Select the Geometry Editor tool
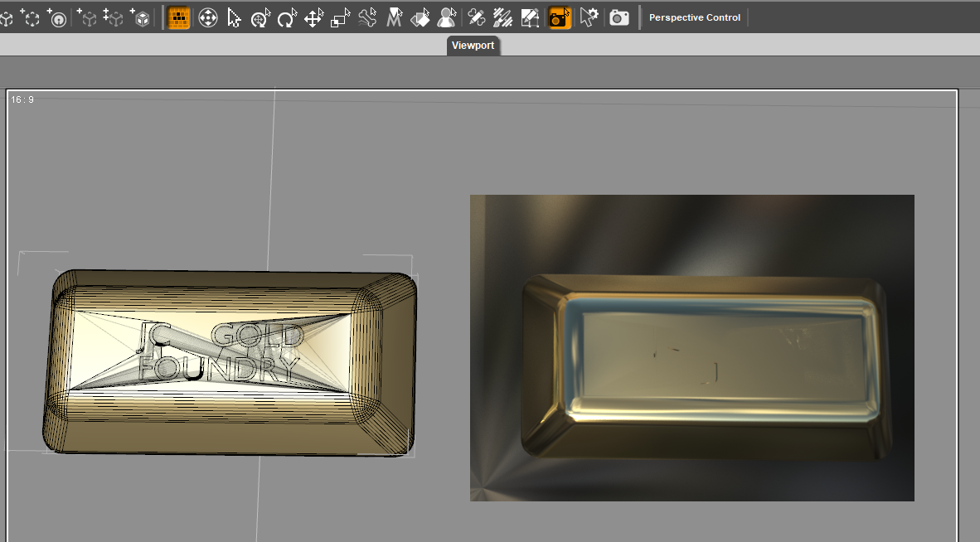The width and height of the screenshot is (980, 542). (420, 18)
